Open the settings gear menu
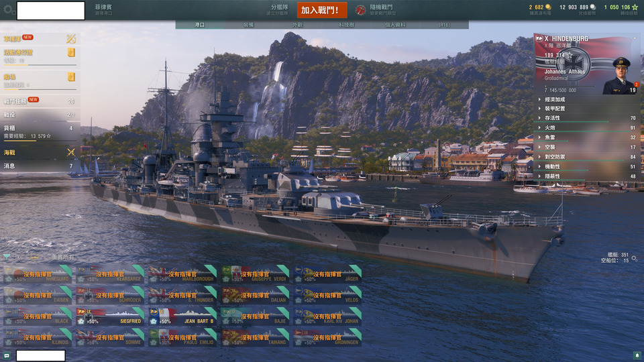This screenshot has width=644, height=362. [8, 9]
